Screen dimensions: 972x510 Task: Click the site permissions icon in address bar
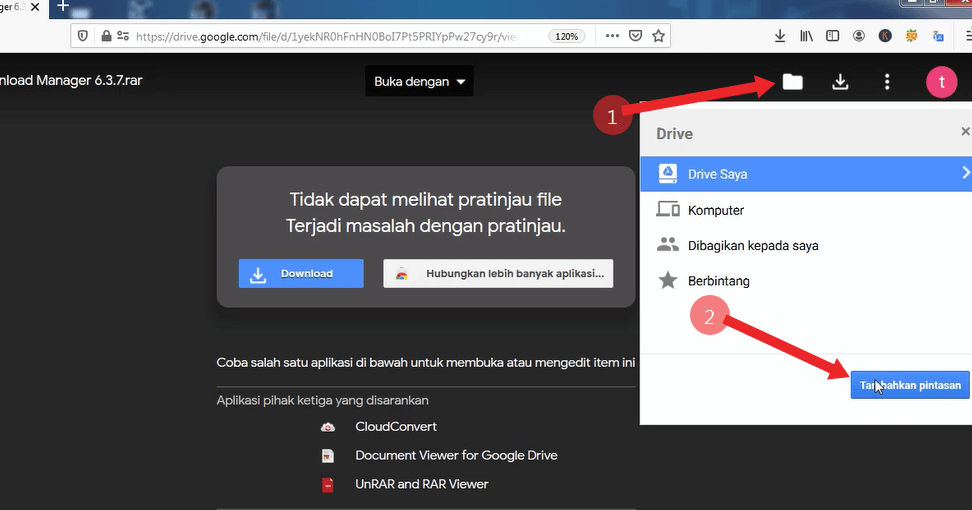123,36
